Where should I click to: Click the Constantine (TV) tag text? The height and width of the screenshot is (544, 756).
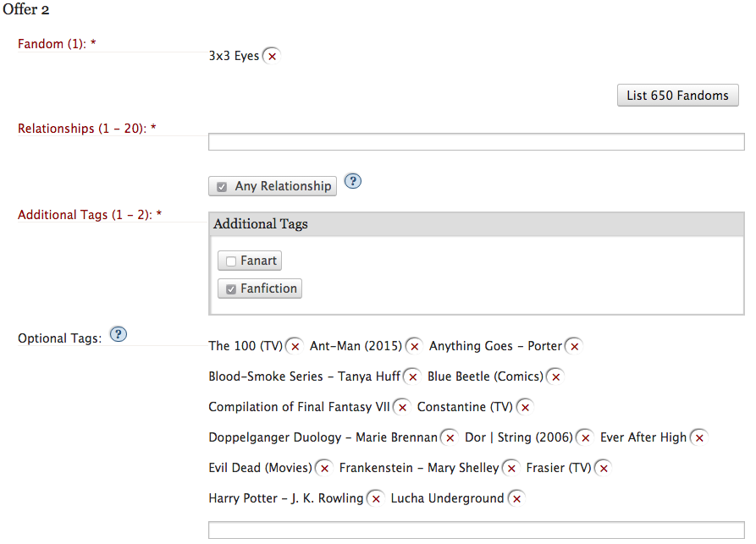pos(465,407)
